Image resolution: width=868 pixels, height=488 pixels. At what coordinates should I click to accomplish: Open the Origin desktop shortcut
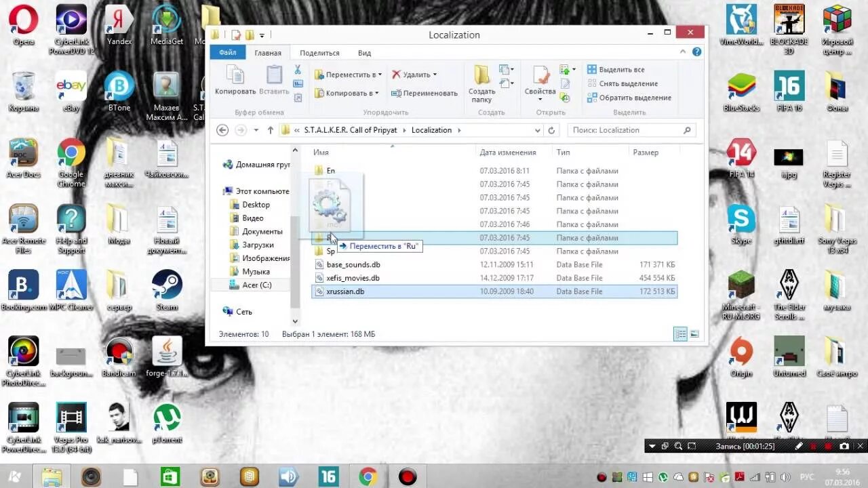click(741, 357)
